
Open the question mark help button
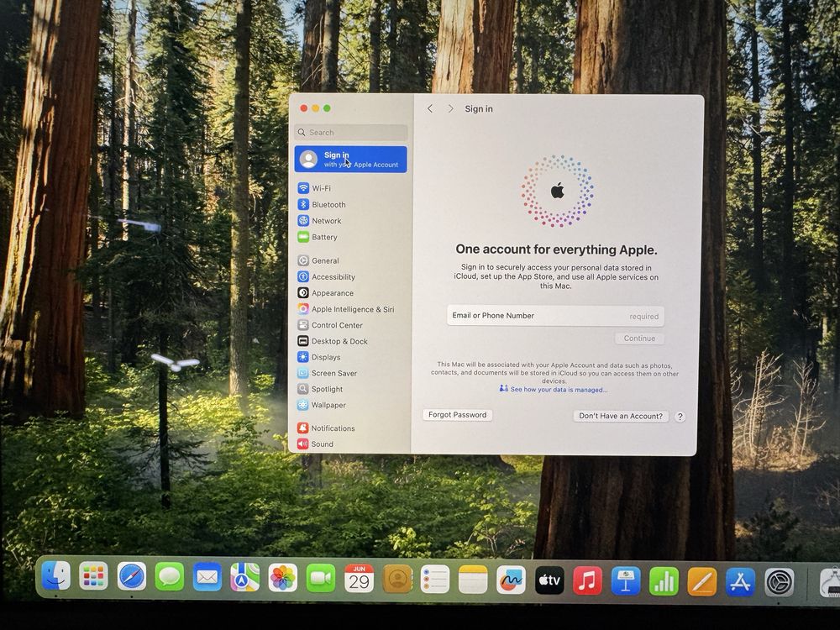[680, 417]
